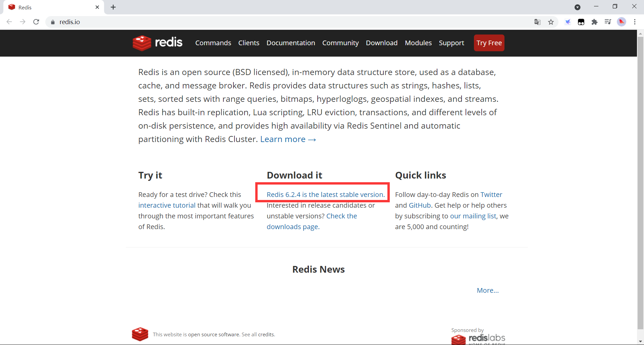Click the More... news link
644x345 pixels.
tap(488, 290)
